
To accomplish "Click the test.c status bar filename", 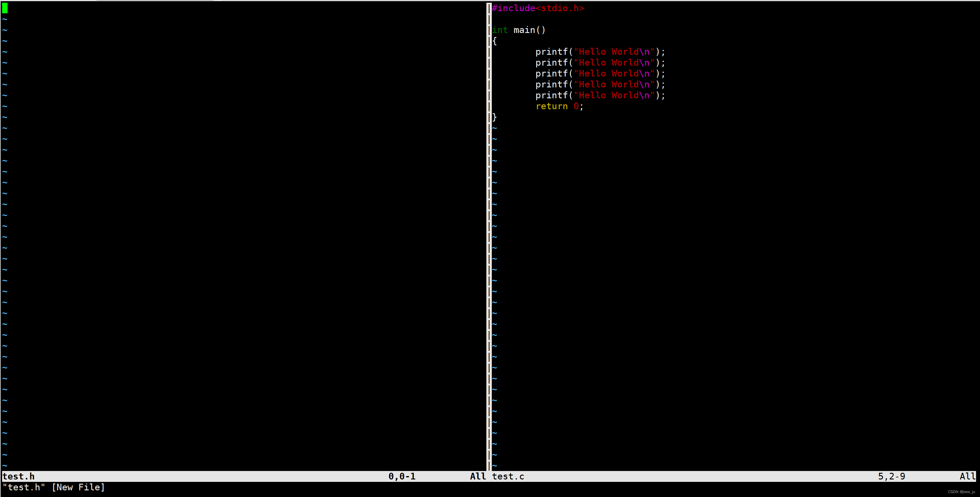I will 508,476.
